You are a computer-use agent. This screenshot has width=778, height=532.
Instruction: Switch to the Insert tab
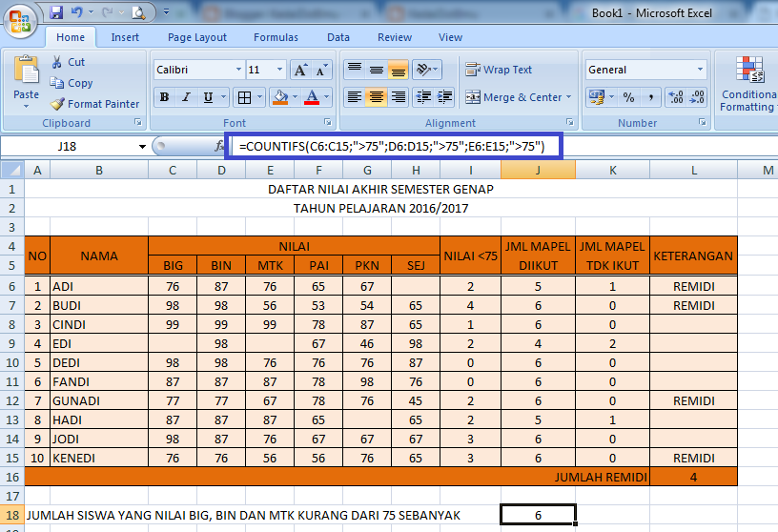(x=125, y=37)
